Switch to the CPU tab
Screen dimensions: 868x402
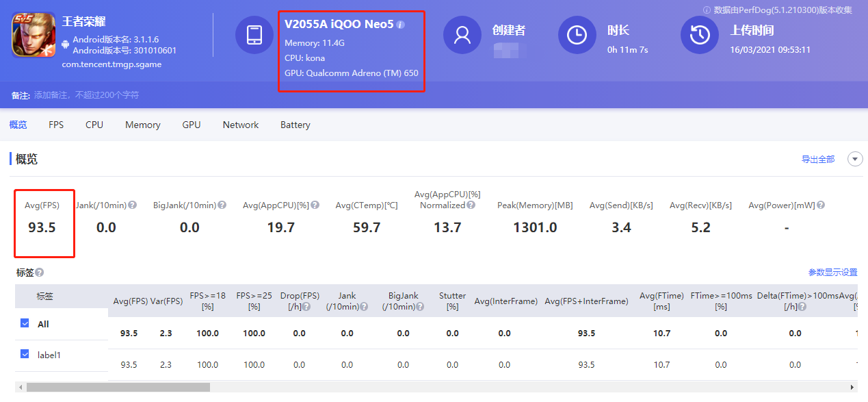tap(94, 125)
